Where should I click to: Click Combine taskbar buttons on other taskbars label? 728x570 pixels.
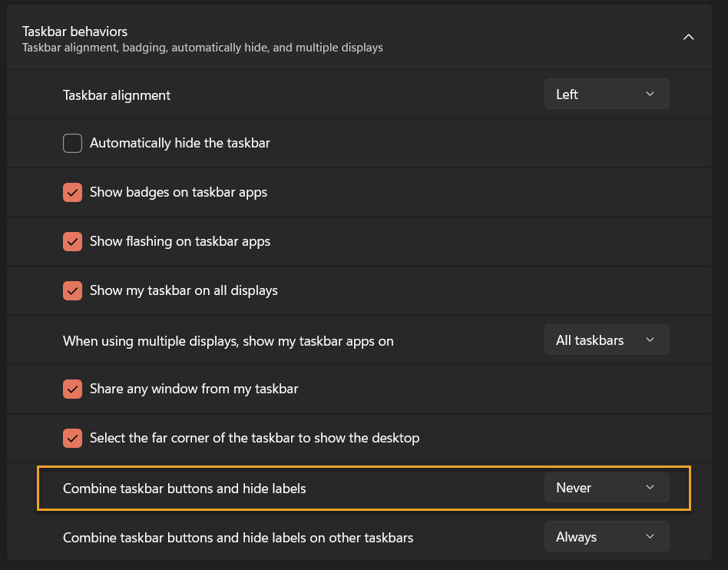tap(238, 538)
